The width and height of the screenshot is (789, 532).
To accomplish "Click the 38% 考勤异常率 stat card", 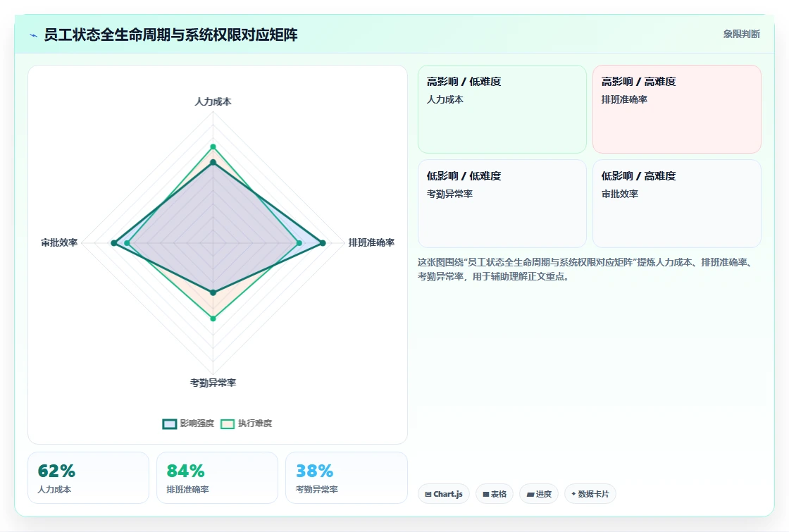I will [x=346, y=478].
